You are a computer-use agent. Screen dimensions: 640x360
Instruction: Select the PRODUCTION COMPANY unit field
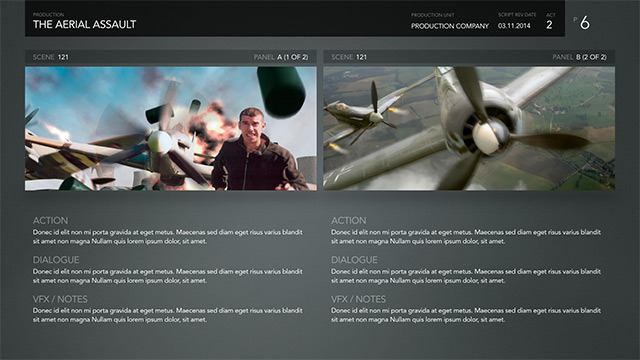(450, 26)
